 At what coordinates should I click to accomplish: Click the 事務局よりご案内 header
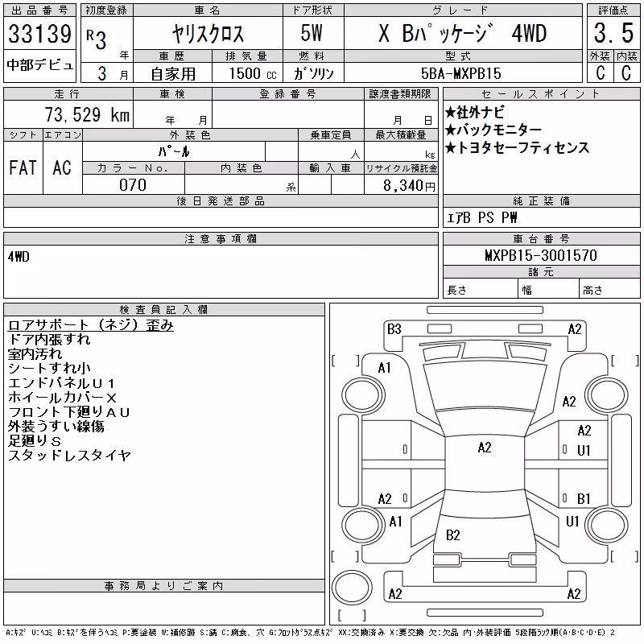(x=163, y=586)
